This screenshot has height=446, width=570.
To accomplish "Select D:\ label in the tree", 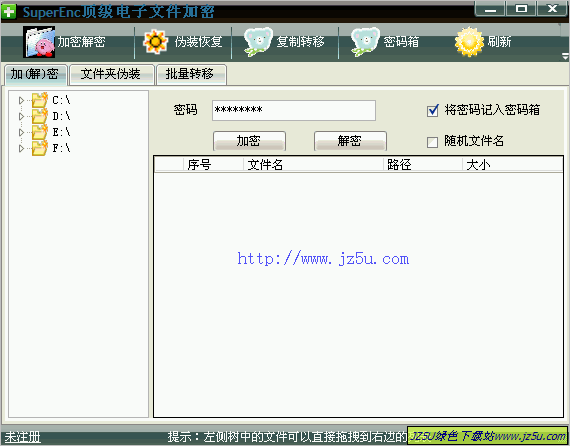I will (61, 116).
